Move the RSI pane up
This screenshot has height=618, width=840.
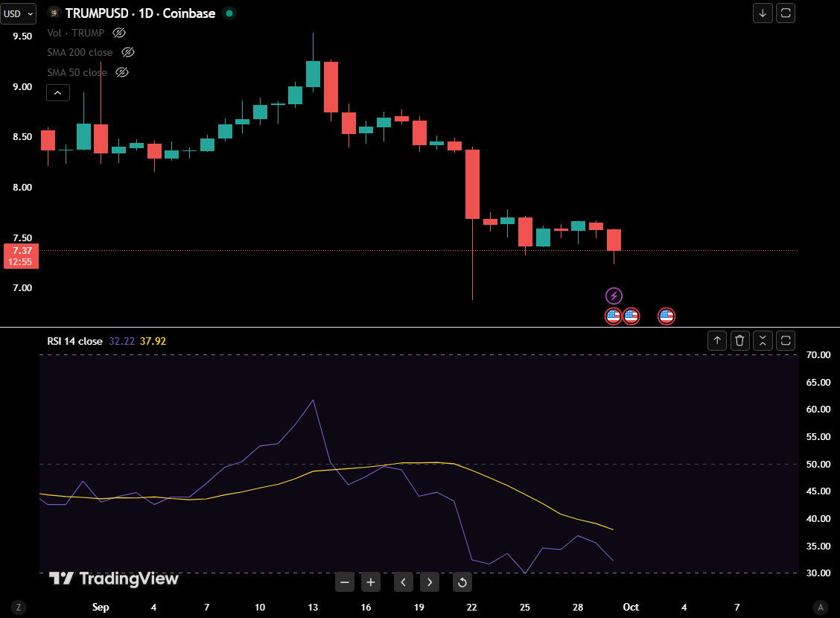coord(717,341)
